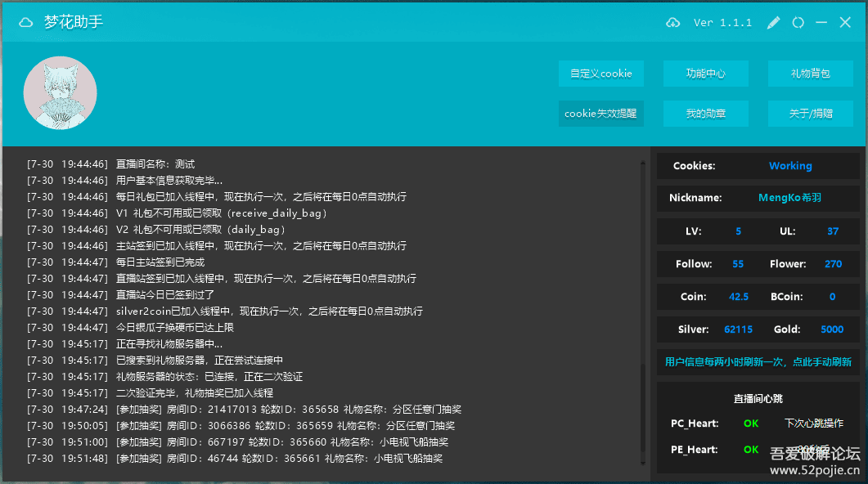Click the Silver value 62115
Viewport: 868px width, 484px height.
point(738,329)
